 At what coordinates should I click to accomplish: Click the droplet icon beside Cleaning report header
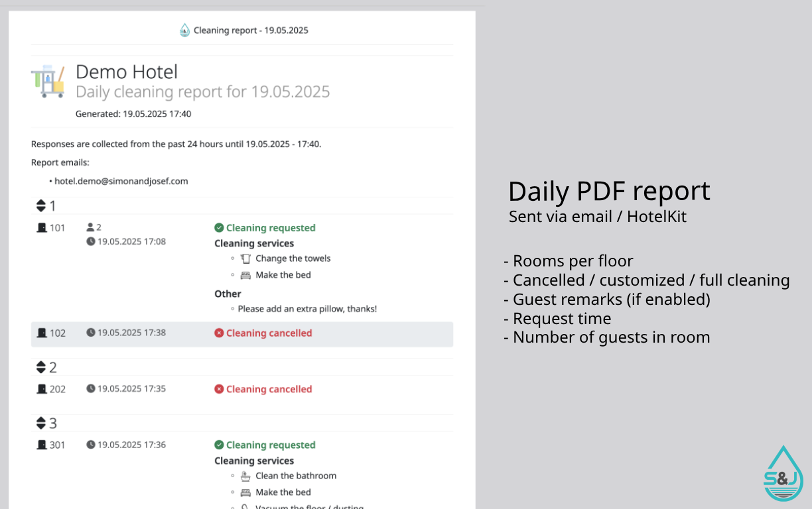(184, 30)
